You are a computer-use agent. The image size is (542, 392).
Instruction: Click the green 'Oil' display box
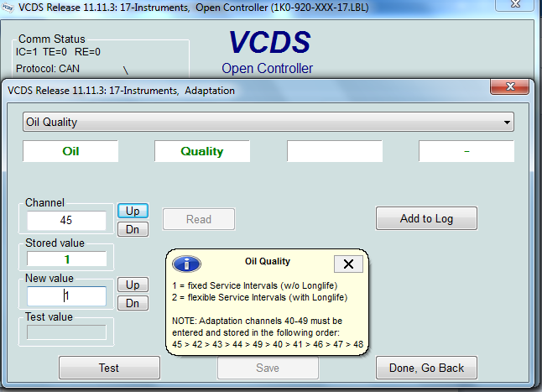click(x=70, y=151)
